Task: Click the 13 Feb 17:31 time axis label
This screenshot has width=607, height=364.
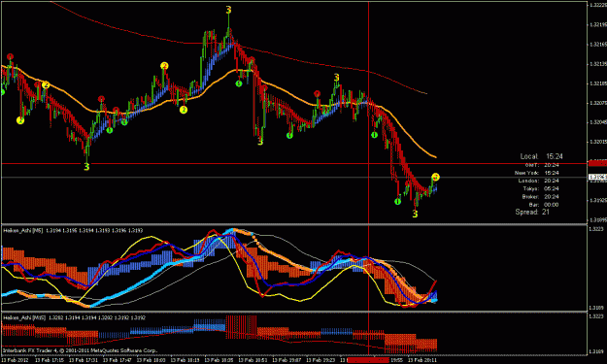Action: (x=84, y=360)
